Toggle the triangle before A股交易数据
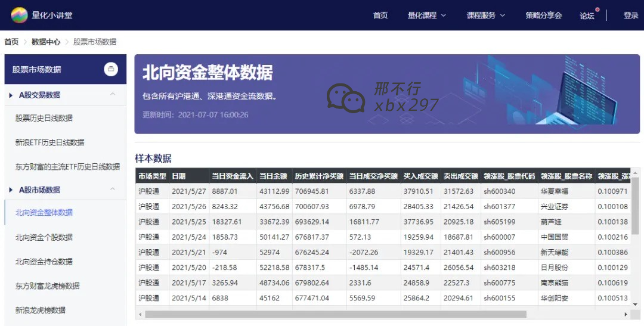644x326 pixels. click(x=11, y=95)
